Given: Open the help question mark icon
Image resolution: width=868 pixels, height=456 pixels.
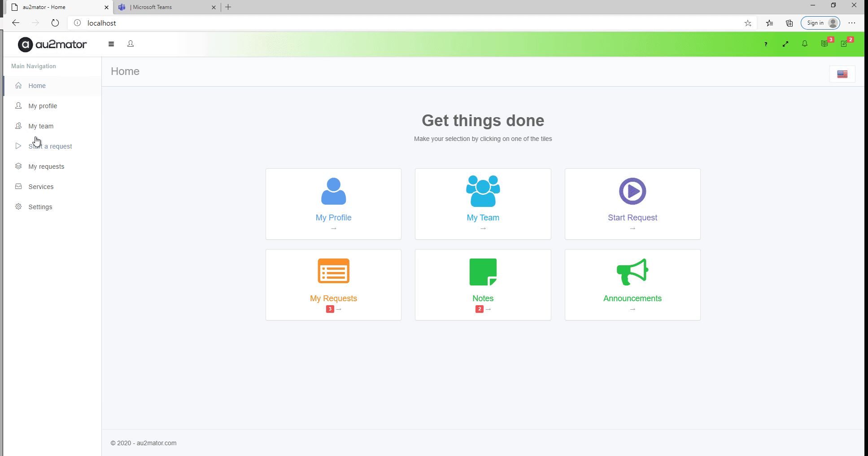Looking at the screenshot, I should (x=766, y=44).
